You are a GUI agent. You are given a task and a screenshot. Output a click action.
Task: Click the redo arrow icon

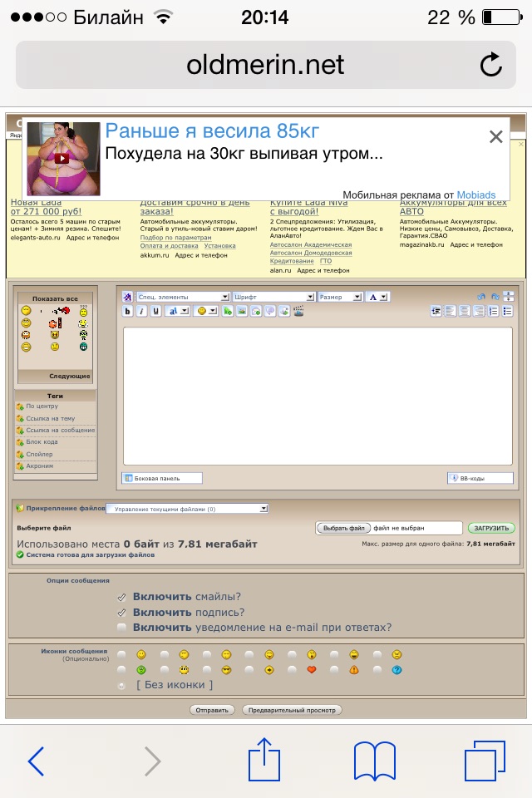(495, 296)
